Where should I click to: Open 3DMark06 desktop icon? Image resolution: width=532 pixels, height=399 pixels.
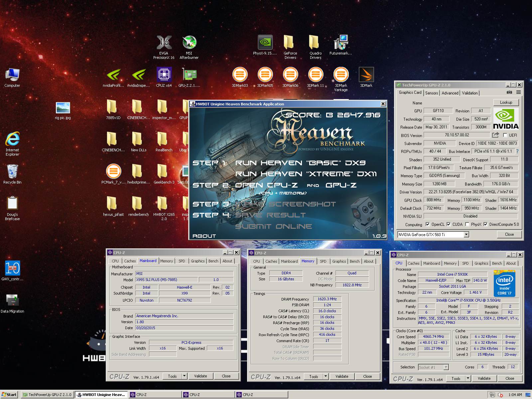(x=290, y=77)
